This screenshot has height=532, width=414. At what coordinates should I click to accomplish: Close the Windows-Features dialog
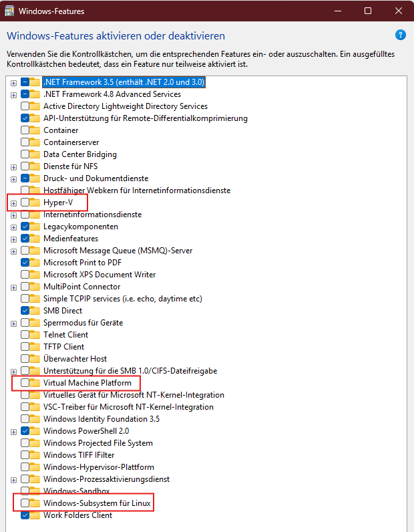pyautogui.click(x=399, y=11)
